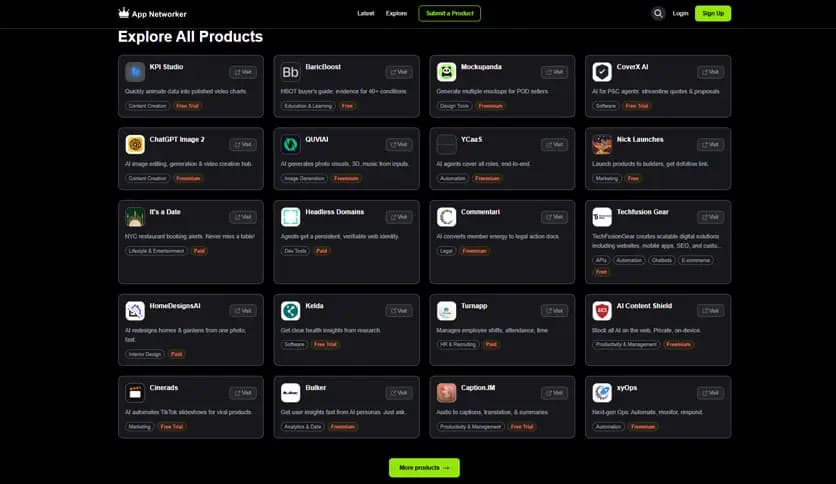836x484 pixels.
Task: Select Lifestyle & Entertainment tag
Action: tap(156, 251)
